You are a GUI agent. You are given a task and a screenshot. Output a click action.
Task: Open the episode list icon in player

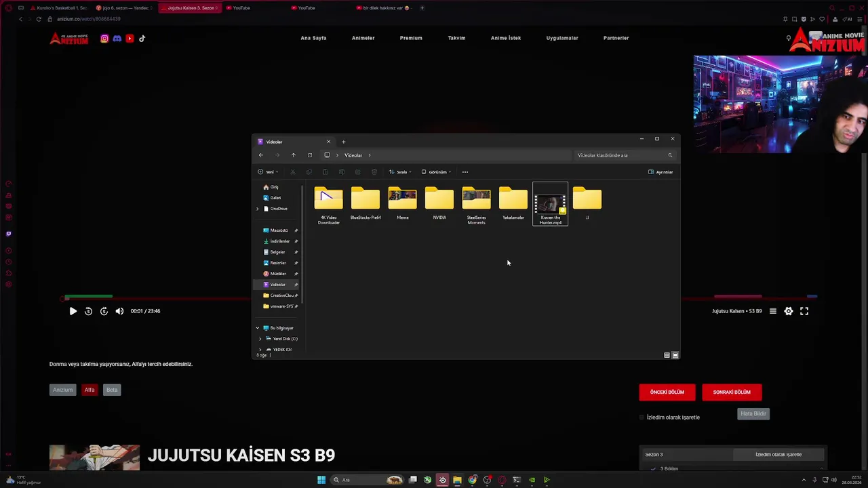click(x=772, y=311)
